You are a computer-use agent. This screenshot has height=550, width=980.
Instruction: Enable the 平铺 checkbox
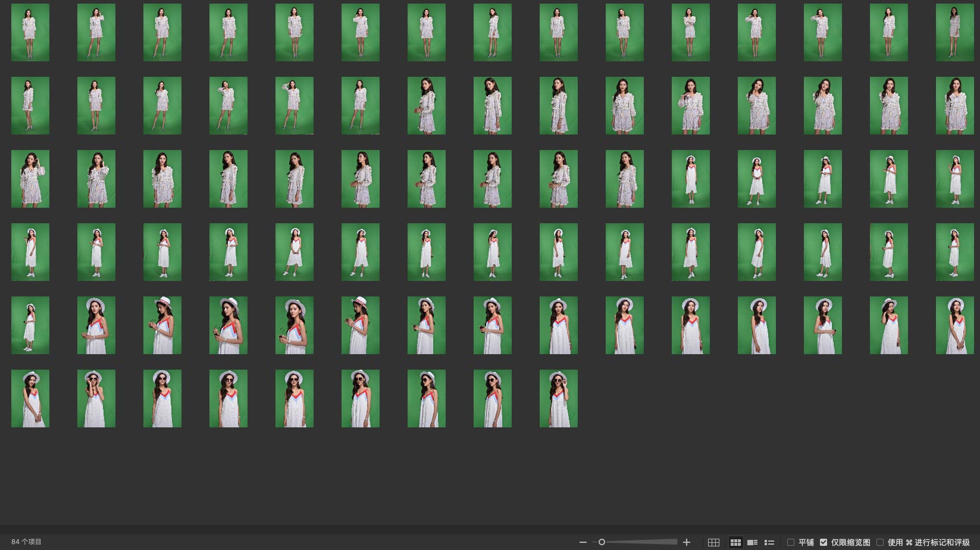(x=791, y=542)
